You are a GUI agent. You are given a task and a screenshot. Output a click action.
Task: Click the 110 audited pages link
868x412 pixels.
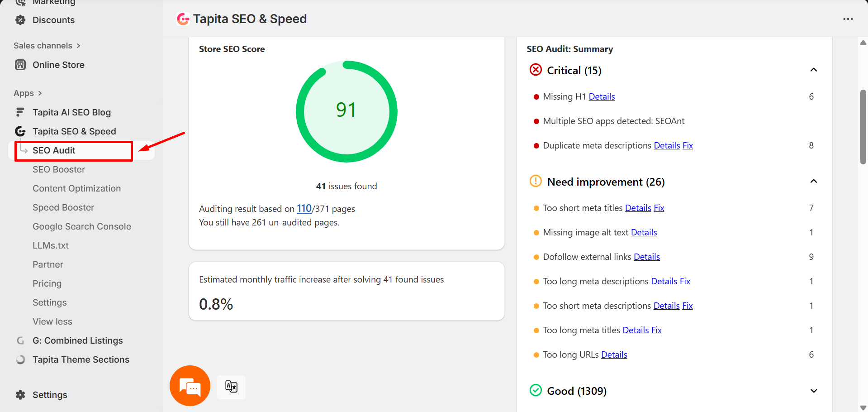(304, 209)
